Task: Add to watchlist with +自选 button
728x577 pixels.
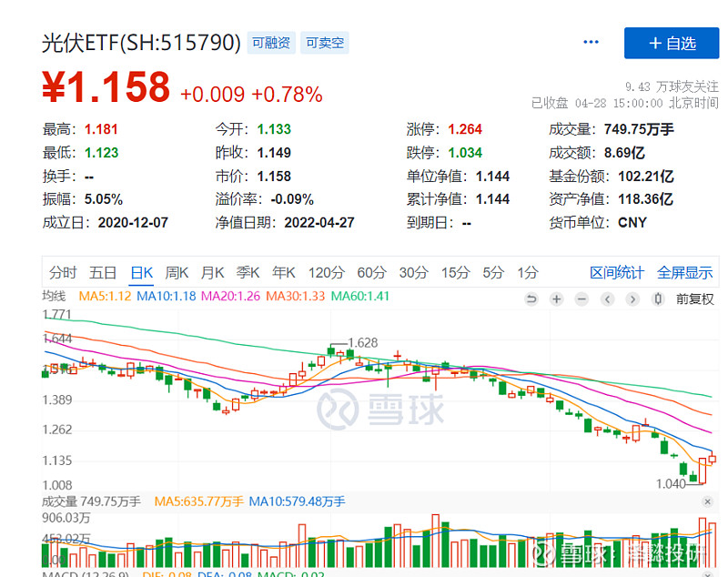Action: coord(672,43)
